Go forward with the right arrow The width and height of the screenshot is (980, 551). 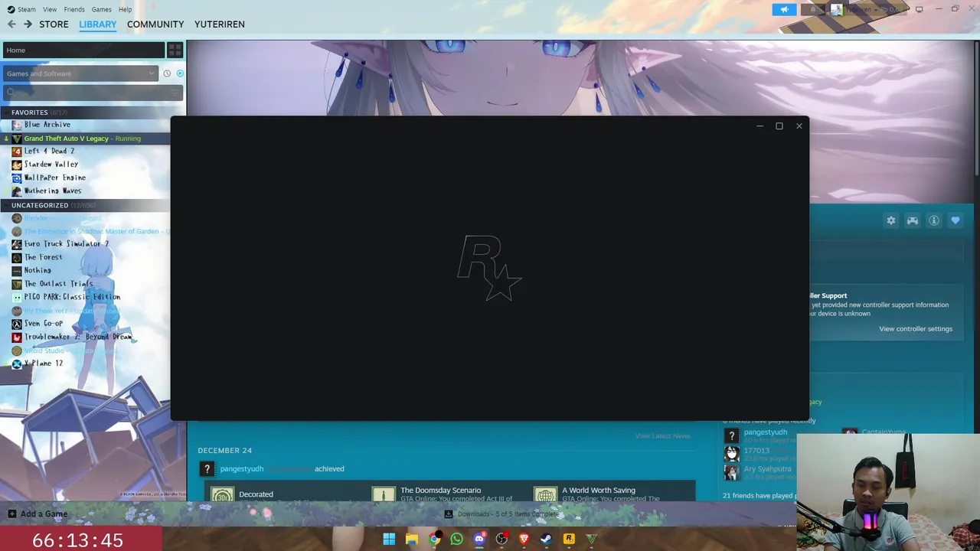pyautogui.click(x=28, y=24)
